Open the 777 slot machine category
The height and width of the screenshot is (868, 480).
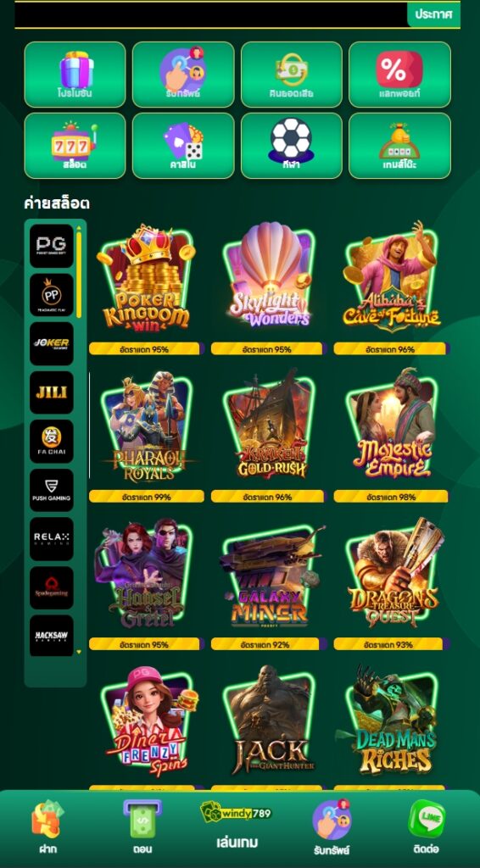75,146
